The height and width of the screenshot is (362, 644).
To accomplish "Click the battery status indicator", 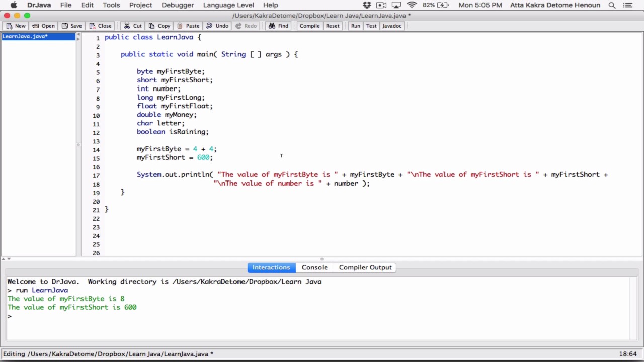I will click(436, 5).
